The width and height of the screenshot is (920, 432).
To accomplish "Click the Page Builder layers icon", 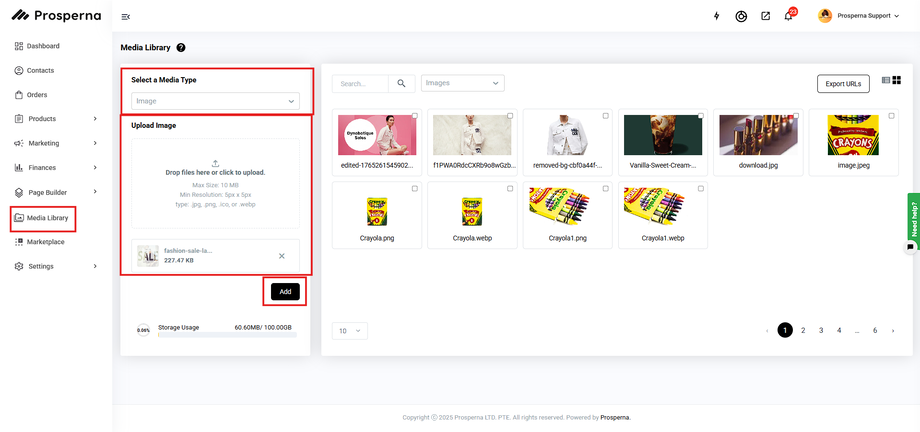I will click(x=19, y=192).
